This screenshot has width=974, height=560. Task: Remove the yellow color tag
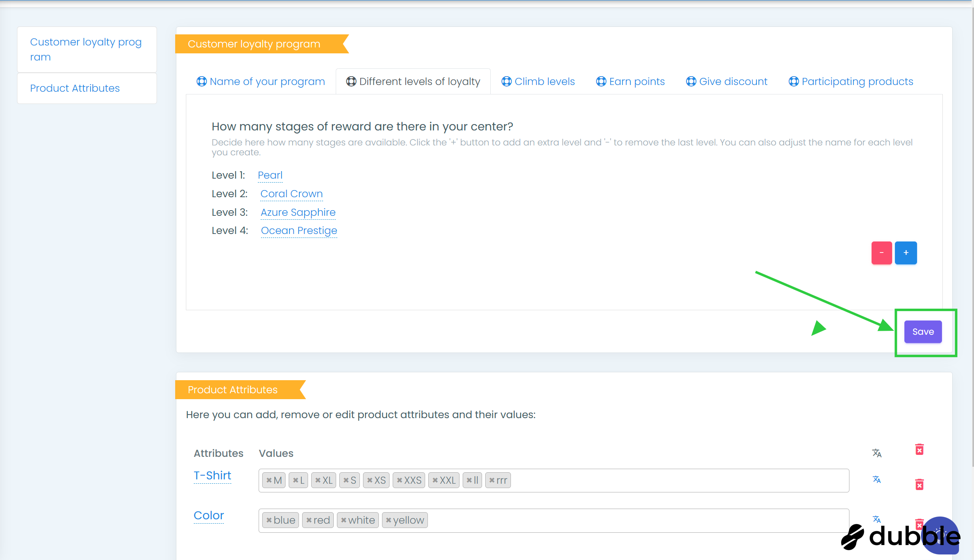(x=388, y=520)
